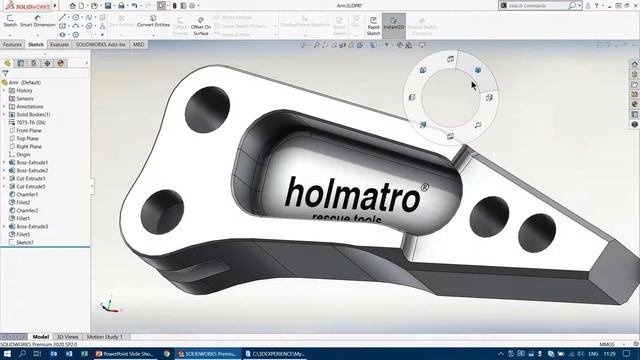
Task: Open the Options gear icon
Action: click(x=192, y=6)
